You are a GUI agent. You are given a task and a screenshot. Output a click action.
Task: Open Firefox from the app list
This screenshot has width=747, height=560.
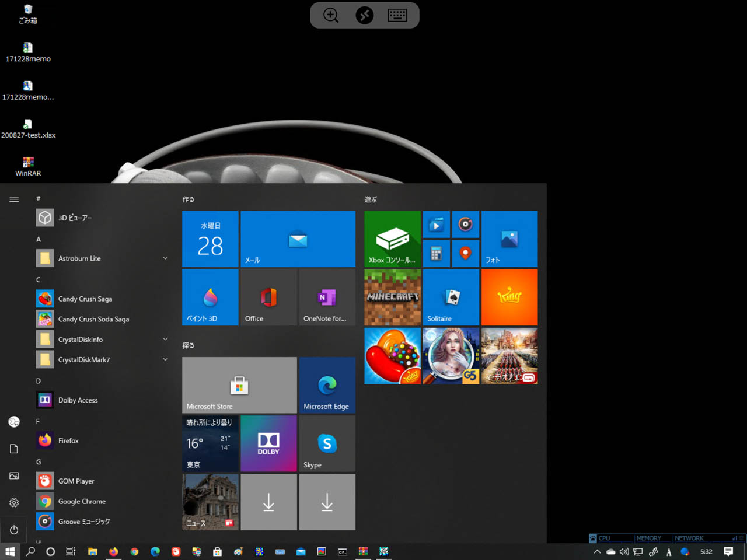click(x=68, y=441)
